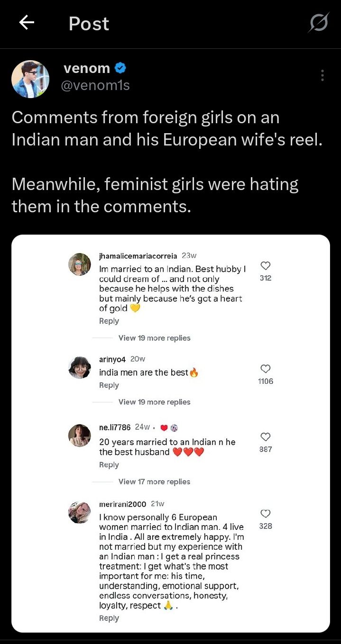
Task: Like jhamalicemariacorreia's comment heart
Action: point(266,265)
